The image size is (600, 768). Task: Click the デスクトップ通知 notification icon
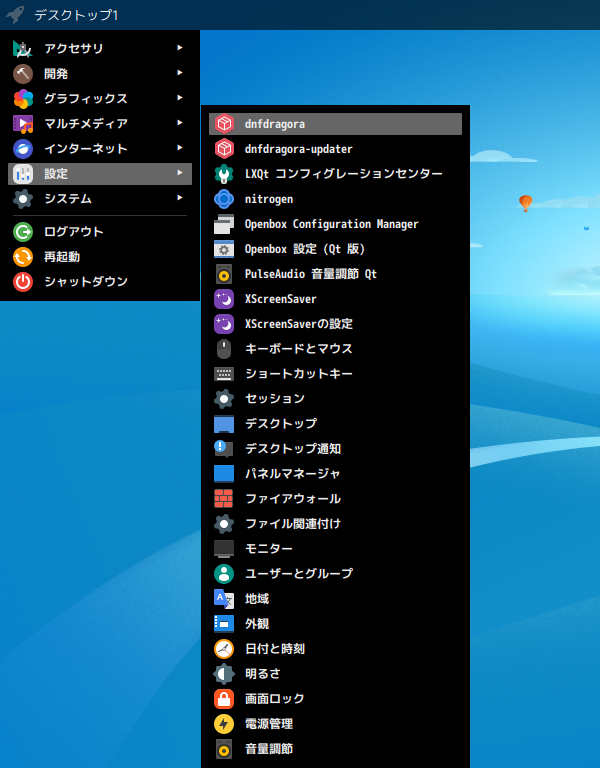(224, 449)
